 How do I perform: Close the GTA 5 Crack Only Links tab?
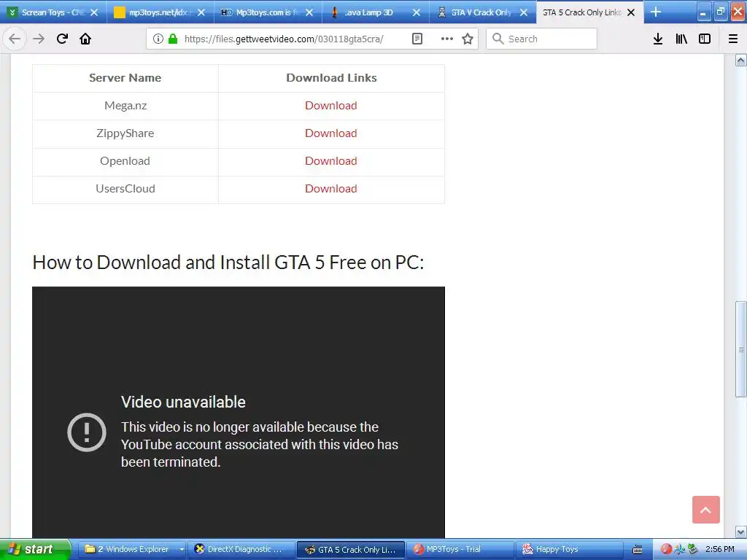(631, 12)
